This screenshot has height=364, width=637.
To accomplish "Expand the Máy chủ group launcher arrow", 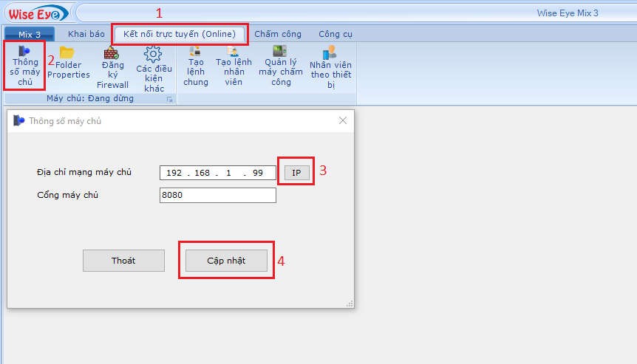I will [169, 99].
